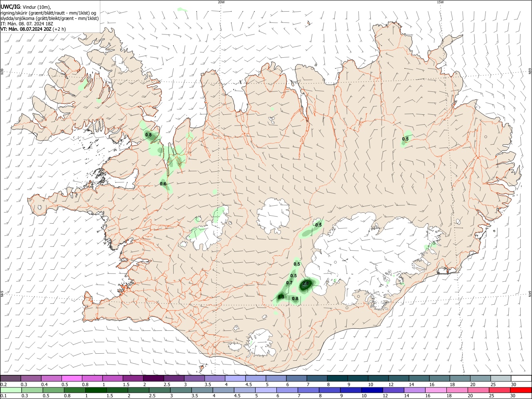
Task: Click the '15W' longitude label
Action: click(x=440, y=2)
